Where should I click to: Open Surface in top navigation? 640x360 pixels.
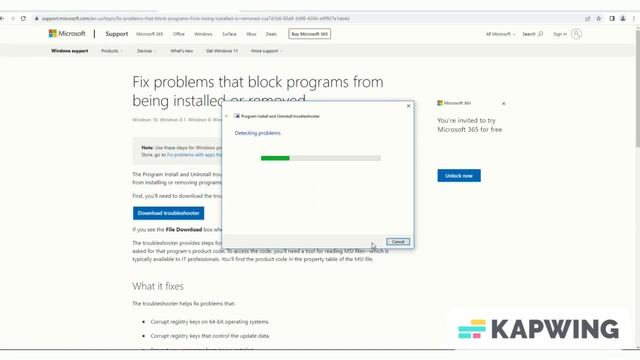229,34
